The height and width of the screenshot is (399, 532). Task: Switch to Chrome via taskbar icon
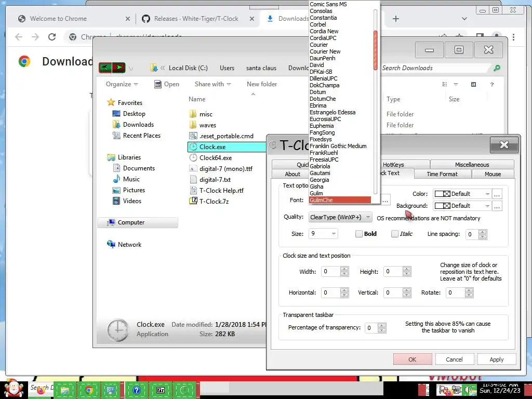(89, 390)
